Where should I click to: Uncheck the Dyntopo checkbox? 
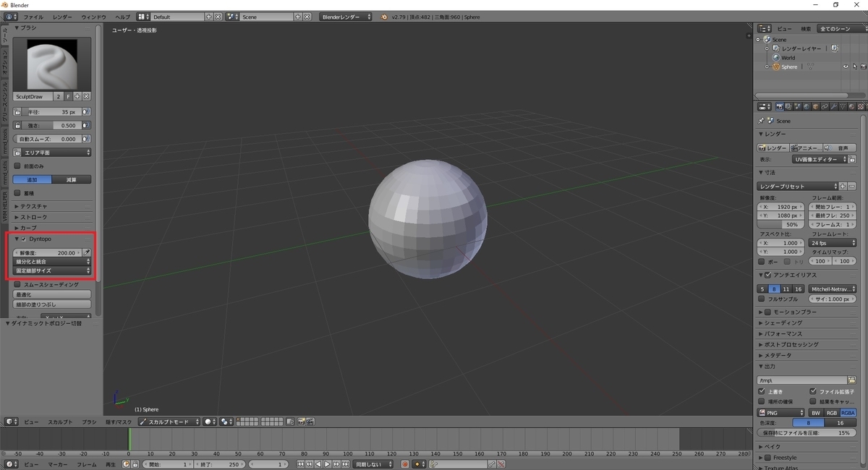(24, 239)
